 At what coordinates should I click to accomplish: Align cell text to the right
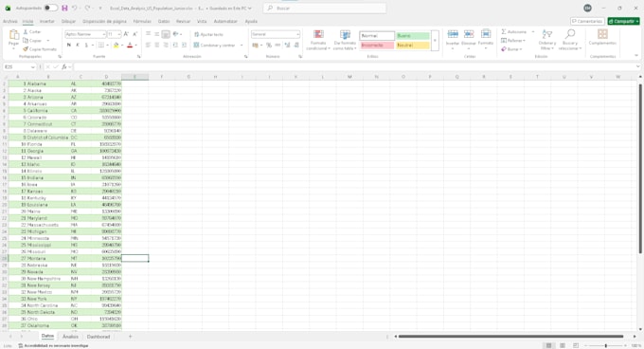(166, 45)
